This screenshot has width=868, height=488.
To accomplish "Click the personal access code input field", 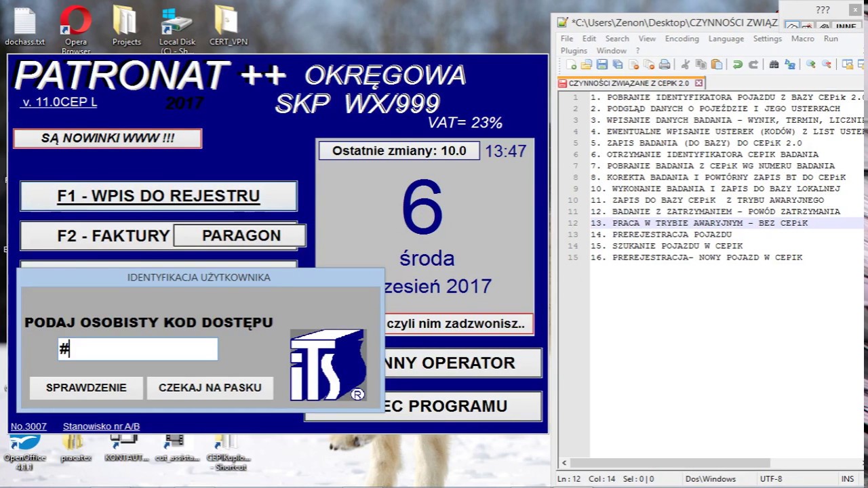I will (x=138, y=349).
